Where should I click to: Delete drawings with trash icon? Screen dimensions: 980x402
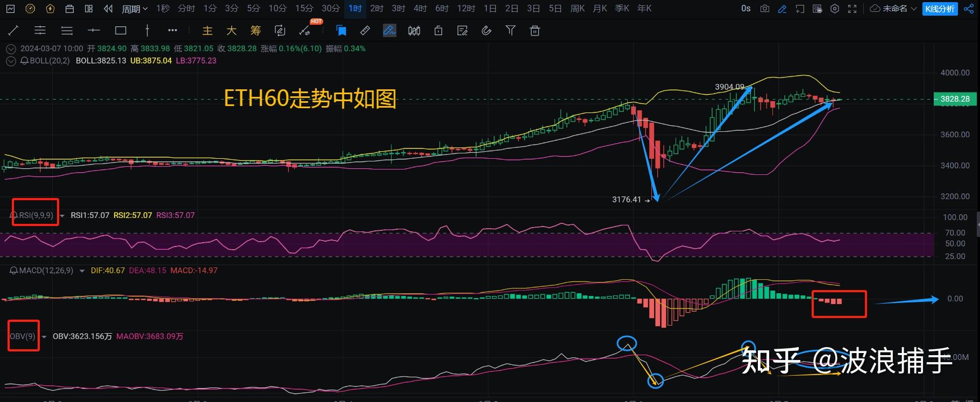click(535, 31)
